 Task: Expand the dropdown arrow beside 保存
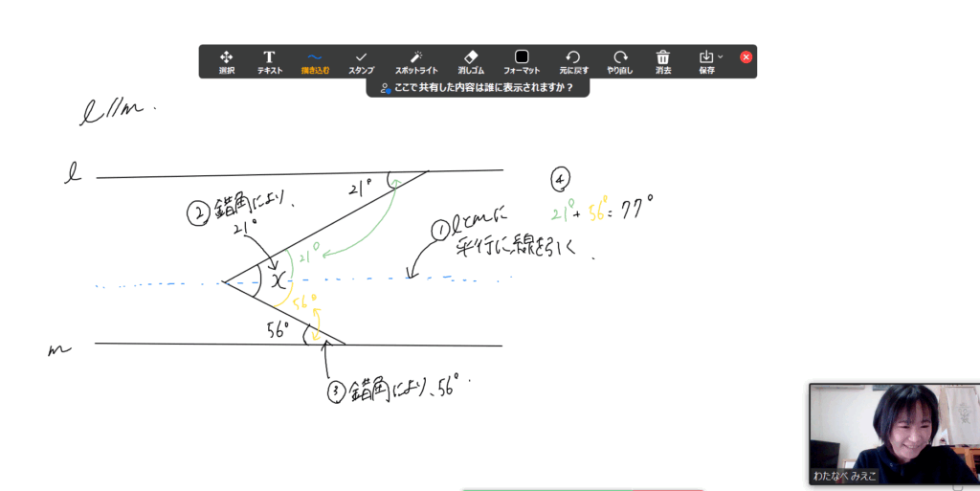(x=721, y=57)
